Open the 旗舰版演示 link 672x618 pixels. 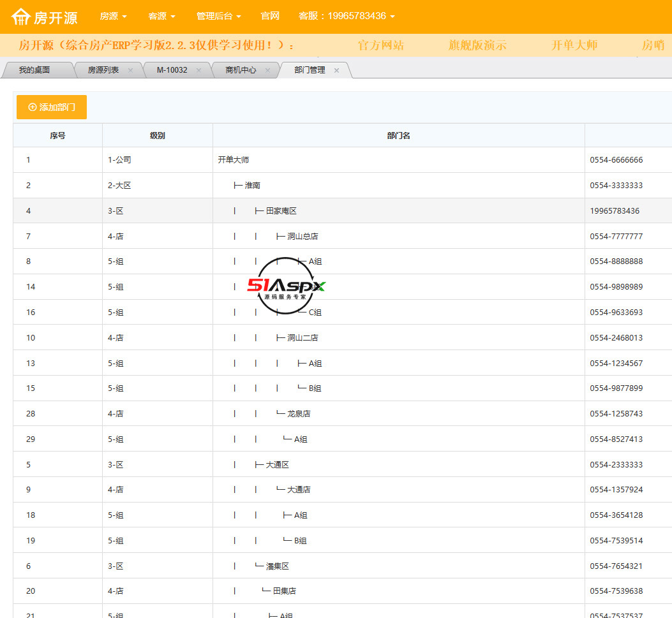[477, 45]
